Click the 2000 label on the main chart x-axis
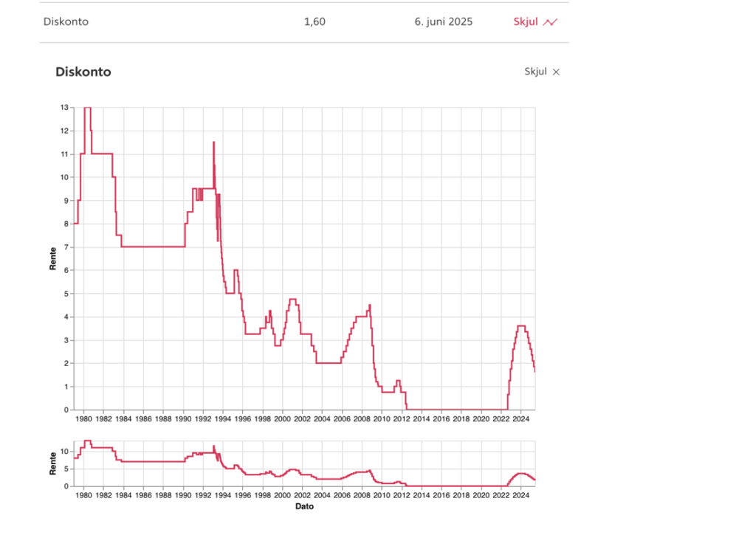 282,419
